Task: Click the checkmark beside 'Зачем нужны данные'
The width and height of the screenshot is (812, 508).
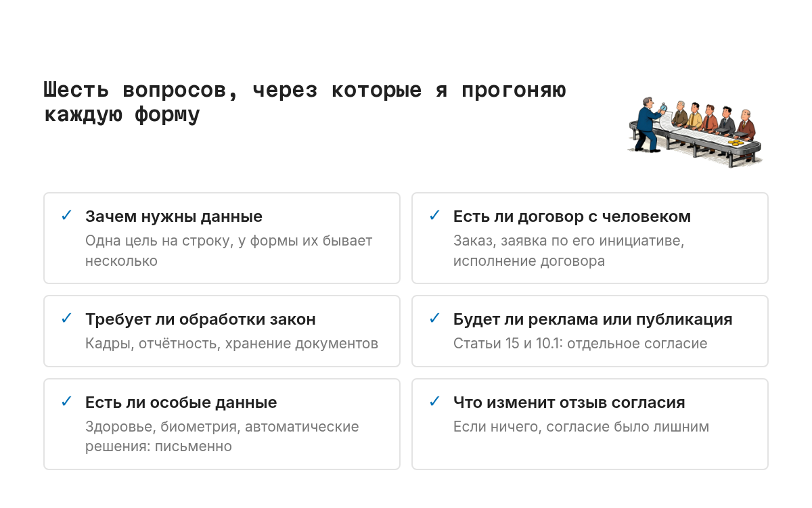Action: (x=66, y=216)
